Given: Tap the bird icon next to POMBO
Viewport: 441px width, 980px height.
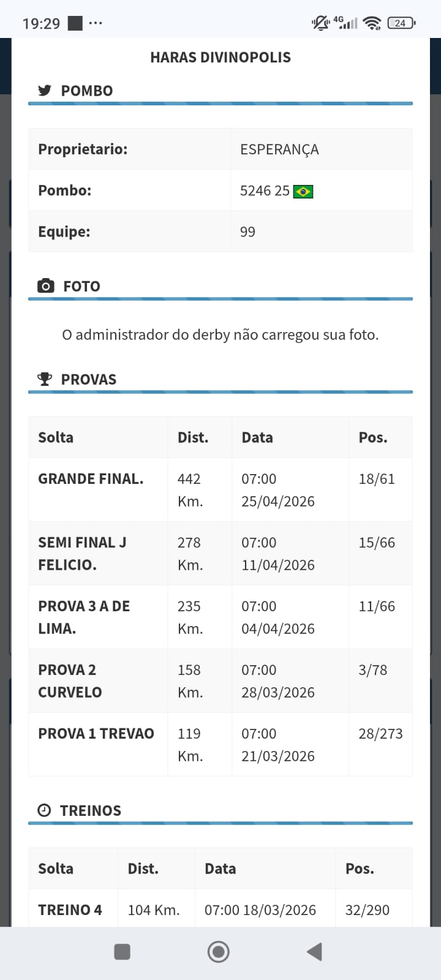Looking at the screenshot, I should pyautogui.click(x=45, y=91).
